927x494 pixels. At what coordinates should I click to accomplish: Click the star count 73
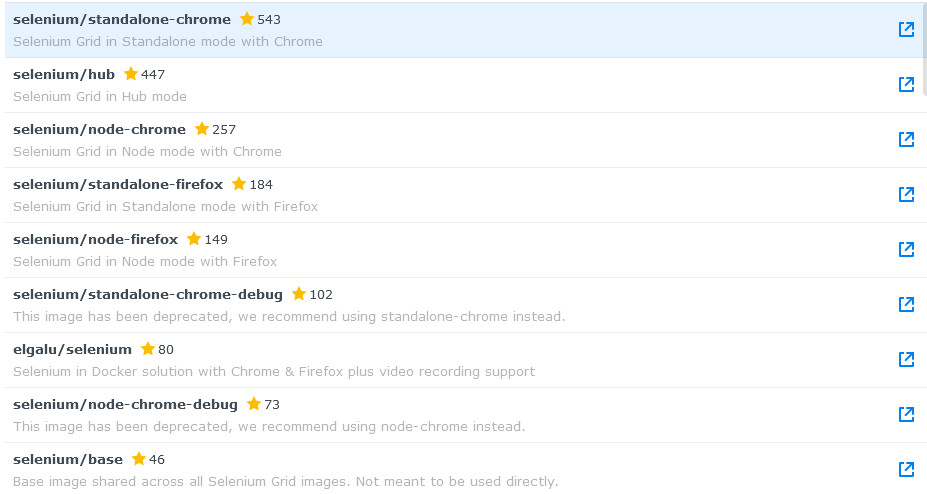(272, 404)
